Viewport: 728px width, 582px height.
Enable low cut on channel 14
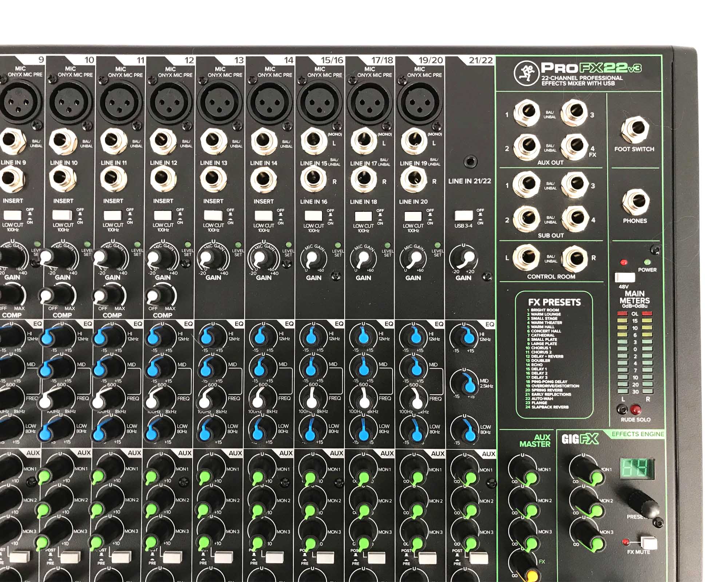click(263, 216)
